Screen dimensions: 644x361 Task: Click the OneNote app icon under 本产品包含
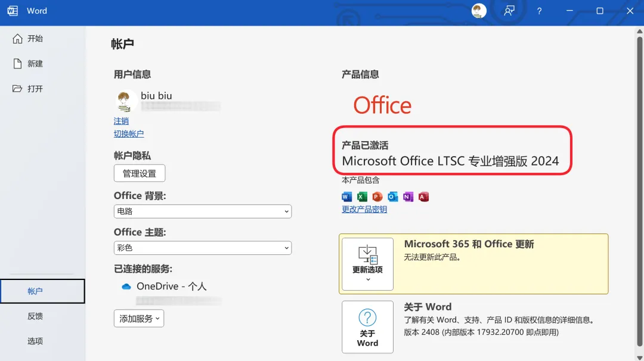pyautogui.click(x=408, y=197)
